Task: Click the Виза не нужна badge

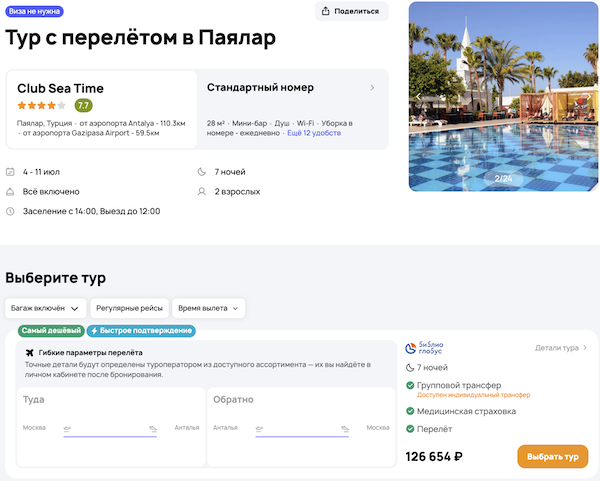Action: pos(36,12)
